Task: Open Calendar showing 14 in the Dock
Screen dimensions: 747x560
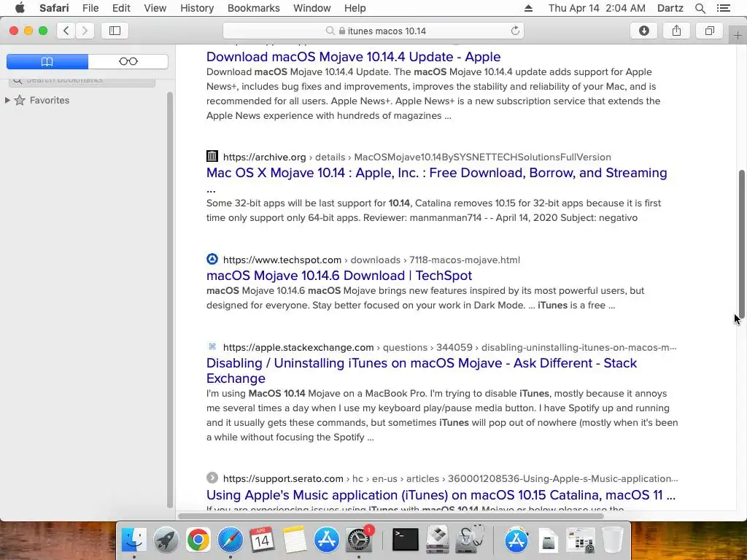Action: [262, 540]
